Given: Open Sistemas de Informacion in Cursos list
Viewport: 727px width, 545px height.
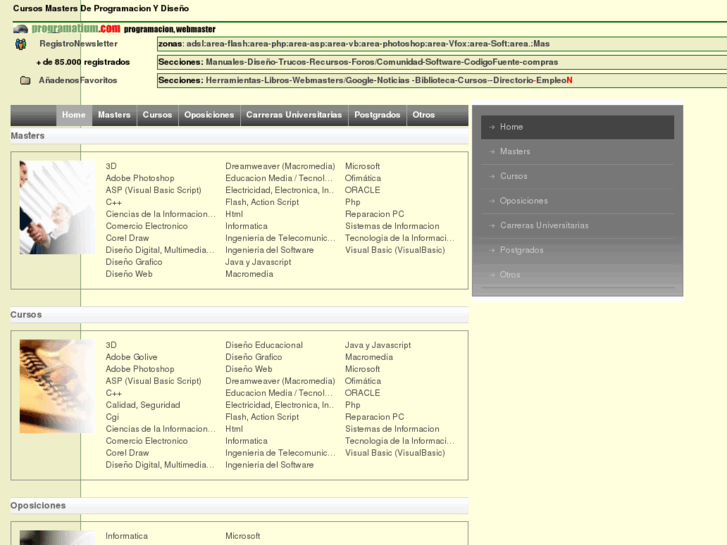Looking at the screenshot, I should [392, 429].
